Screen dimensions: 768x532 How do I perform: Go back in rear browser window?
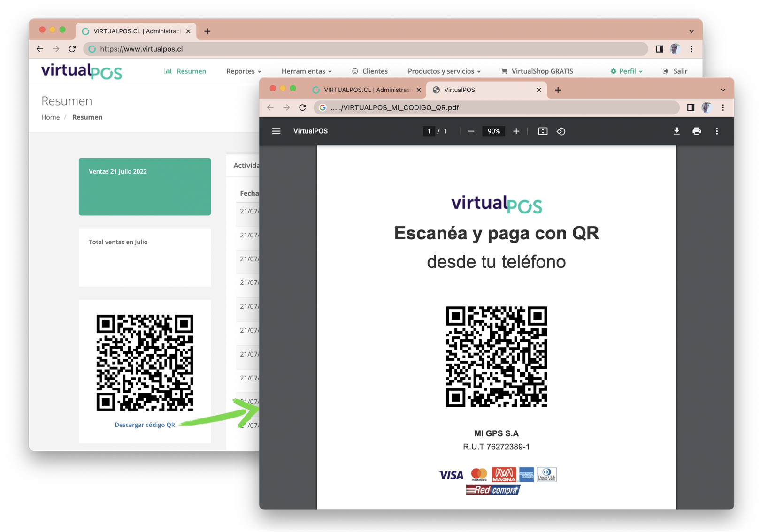tap(40, 49)
